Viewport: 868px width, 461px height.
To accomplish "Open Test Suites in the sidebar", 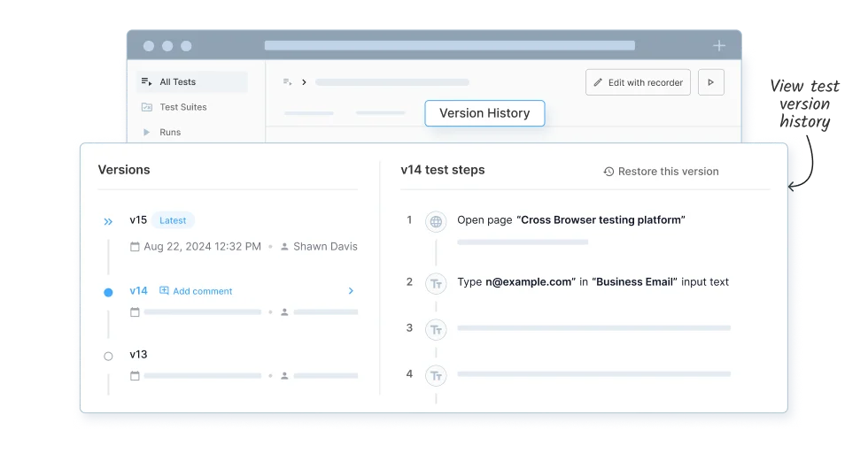I will pos(183,107).
